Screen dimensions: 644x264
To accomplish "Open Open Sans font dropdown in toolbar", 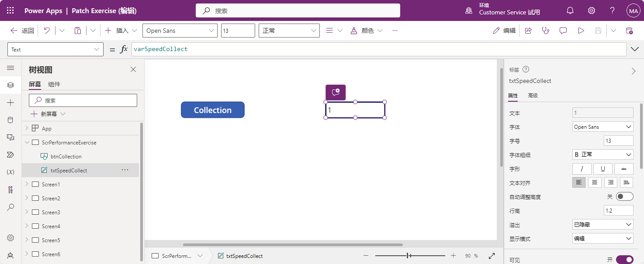I will pyautogui.click(x=180, y=31).
